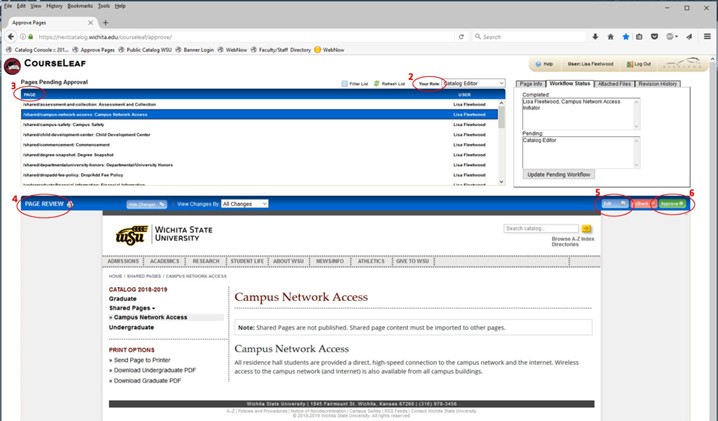
Task: Open the Tools menu
Action: (x=104, y=6)
